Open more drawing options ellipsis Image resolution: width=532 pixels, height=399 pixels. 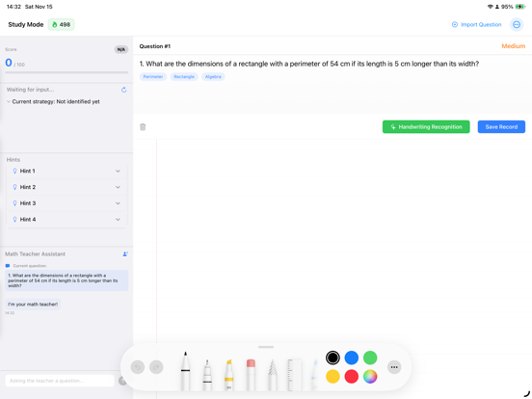coord(394,367)
